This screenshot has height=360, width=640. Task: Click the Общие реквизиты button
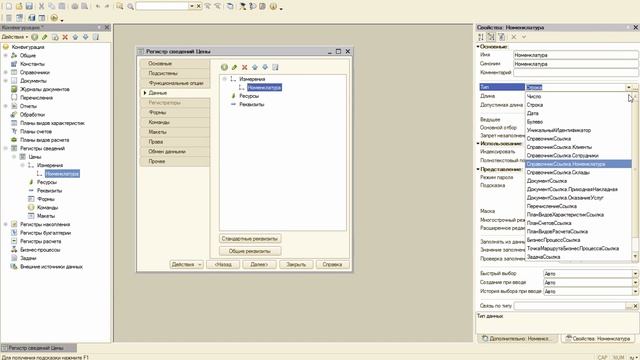pos(250,251)
